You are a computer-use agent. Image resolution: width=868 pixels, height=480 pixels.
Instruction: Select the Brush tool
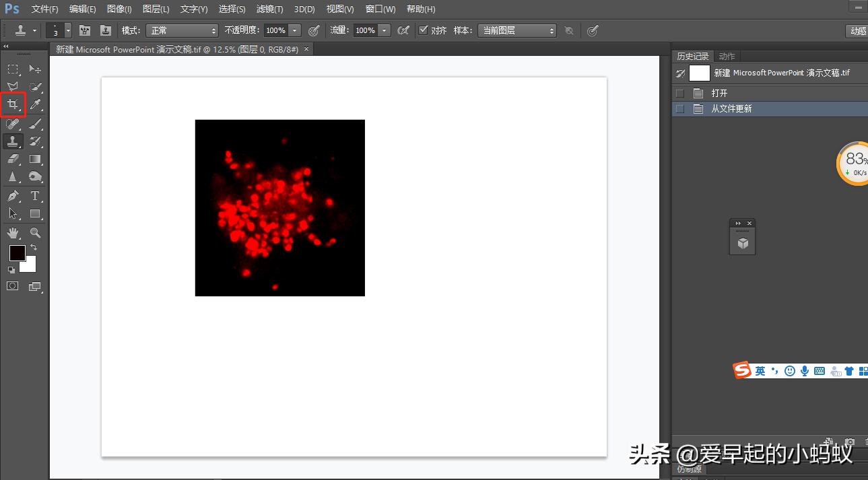tap(36, 124)
